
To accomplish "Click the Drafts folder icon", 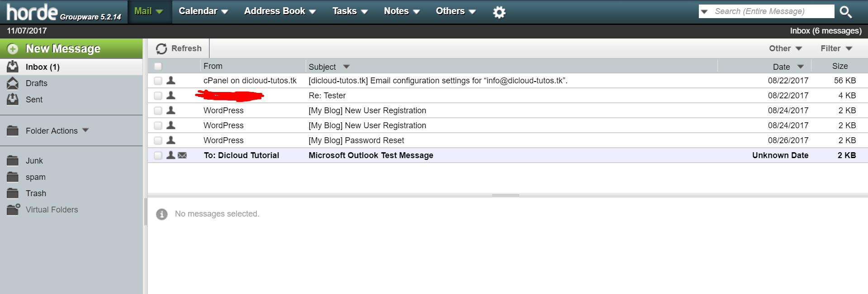I will click(x=13, y=83).
